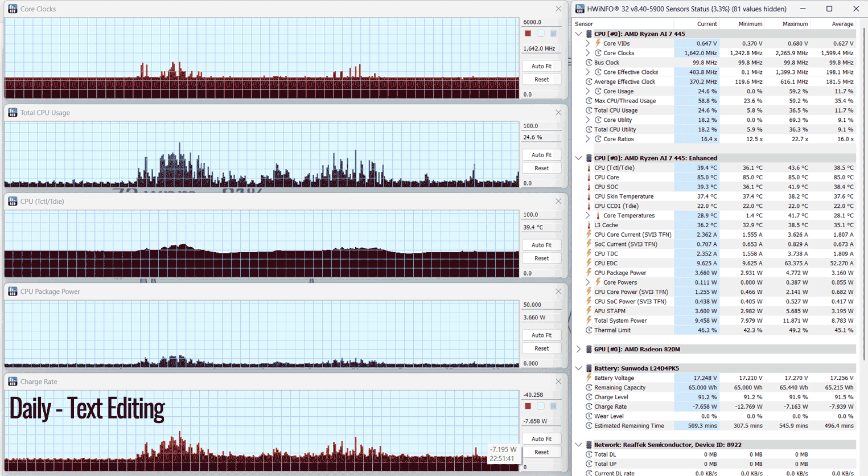Click the lightning icon beside CPU Package Power
Image resolution: width=868 pixels, height=476 pixels.
(x=589, y=273)
